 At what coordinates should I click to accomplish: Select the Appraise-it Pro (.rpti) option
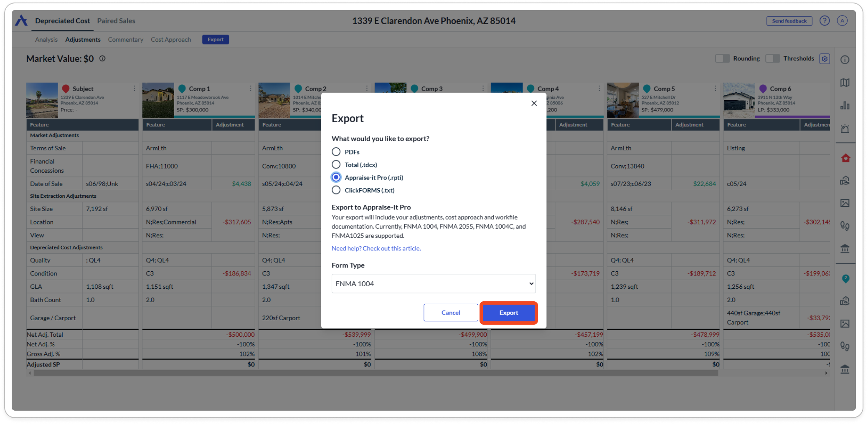click(x=336, y=177)
